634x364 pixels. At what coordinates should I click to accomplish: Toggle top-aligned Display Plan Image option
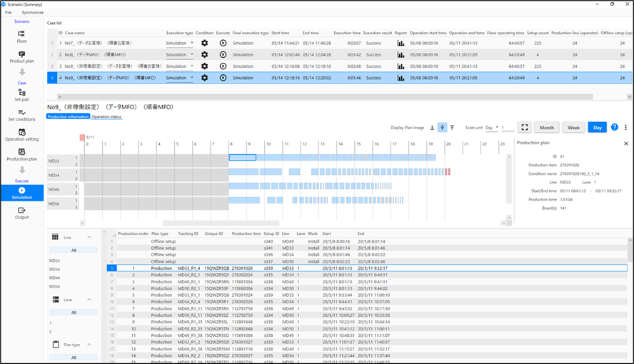pyautogui.click(x=452, y=127)
